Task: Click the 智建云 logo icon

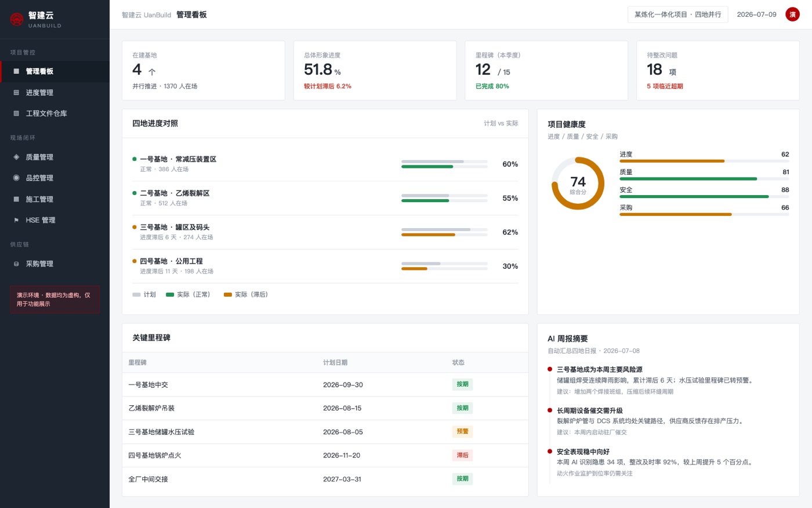Action: tap(17, 19)
